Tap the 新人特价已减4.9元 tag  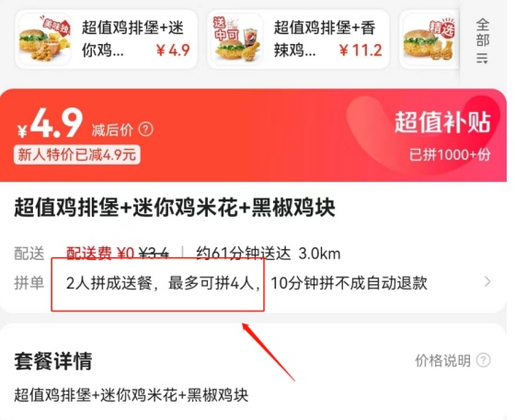[x=77, y=154]
